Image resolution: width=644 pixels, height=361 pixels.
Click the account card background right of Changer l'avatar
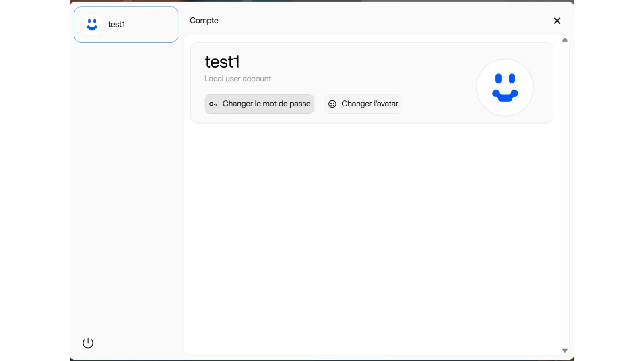coord(439,104)
